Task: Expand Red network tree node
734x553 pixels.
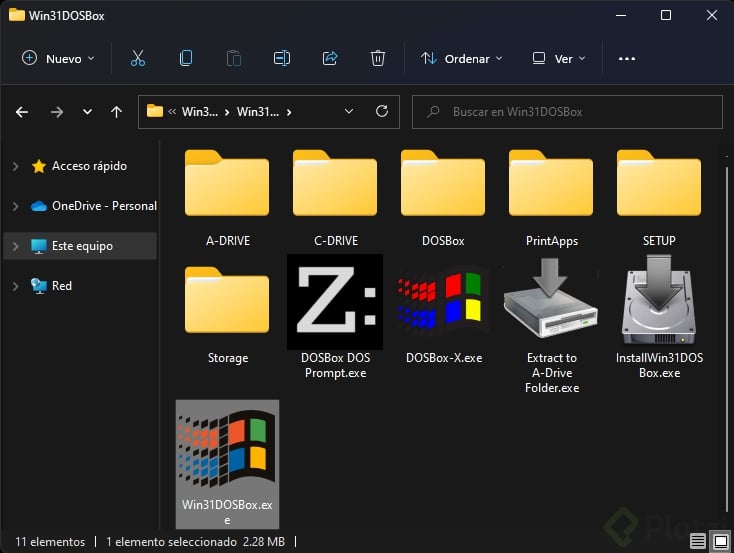Action: [15, 286]
